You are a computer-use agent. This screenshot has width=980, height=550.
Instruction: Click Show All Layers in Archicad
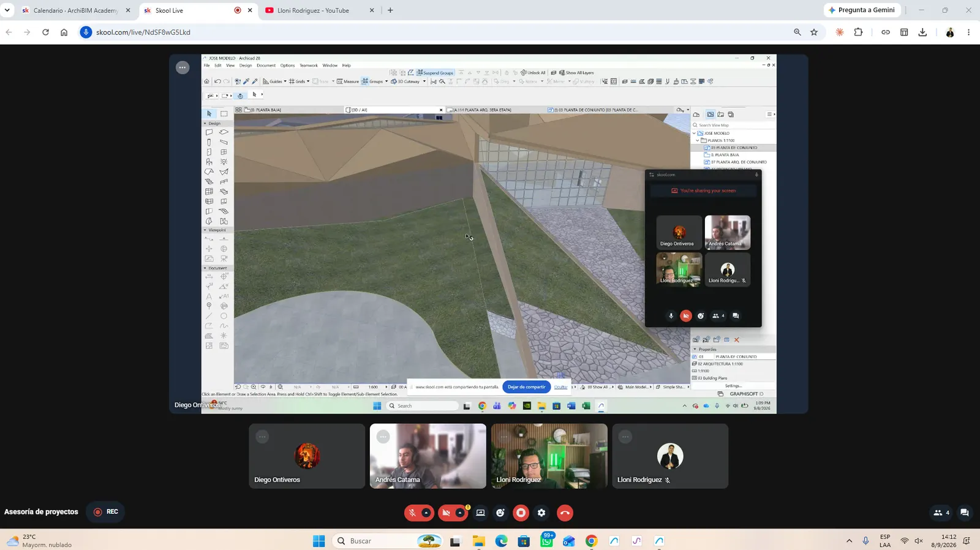[x=576, y=73]
